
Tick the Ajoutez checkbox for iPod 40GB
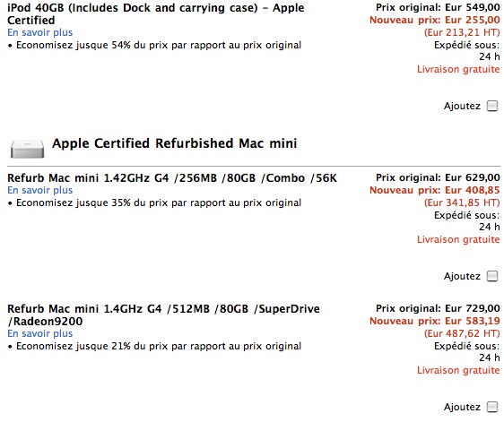click(x=492, y=106)
